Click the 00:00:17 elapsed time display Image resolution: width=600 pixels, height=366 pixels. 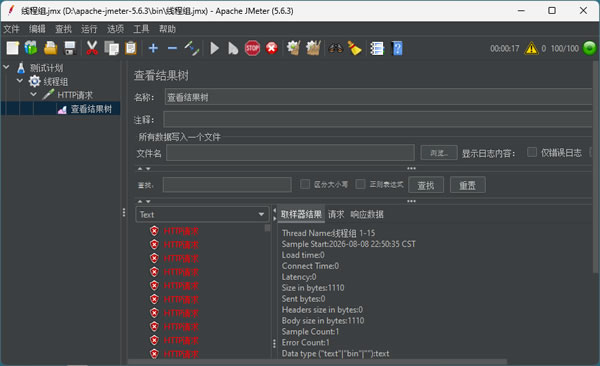click(x=505, y=49)
